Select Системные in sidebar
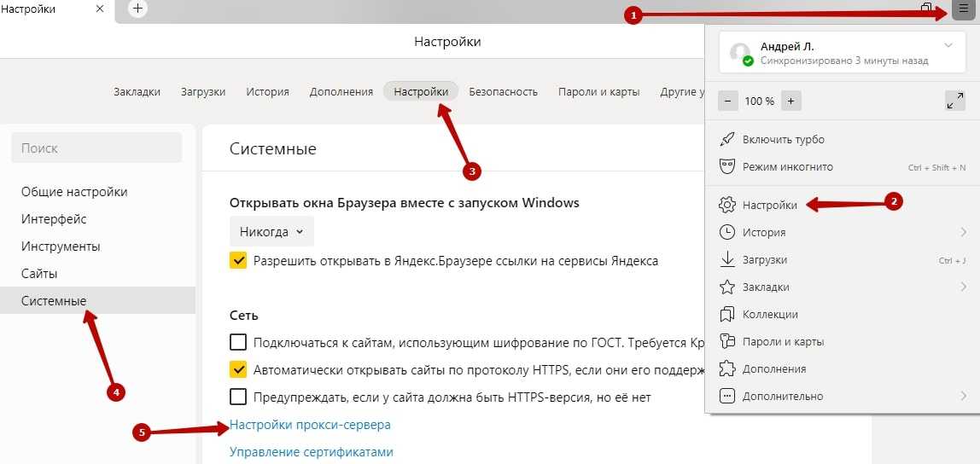 97,300
